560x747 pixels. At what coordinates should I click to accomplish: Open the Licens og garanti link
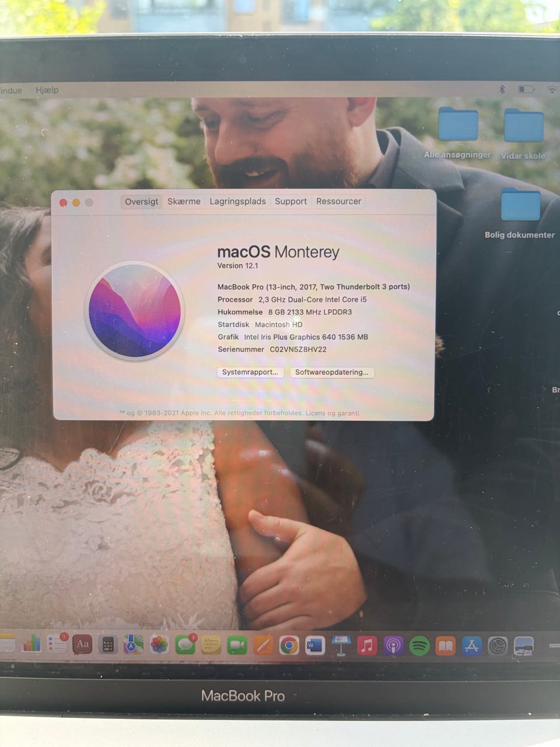332,413
